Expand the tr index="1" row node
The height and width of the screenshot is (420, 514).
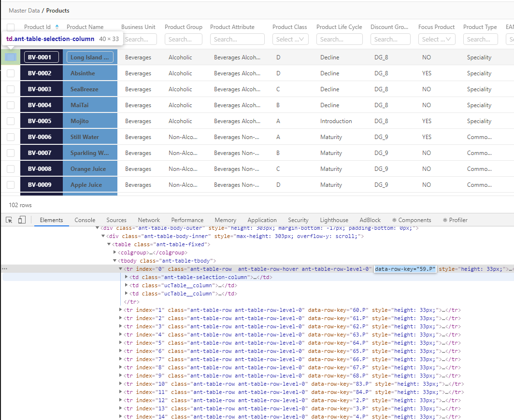[121, 310]
